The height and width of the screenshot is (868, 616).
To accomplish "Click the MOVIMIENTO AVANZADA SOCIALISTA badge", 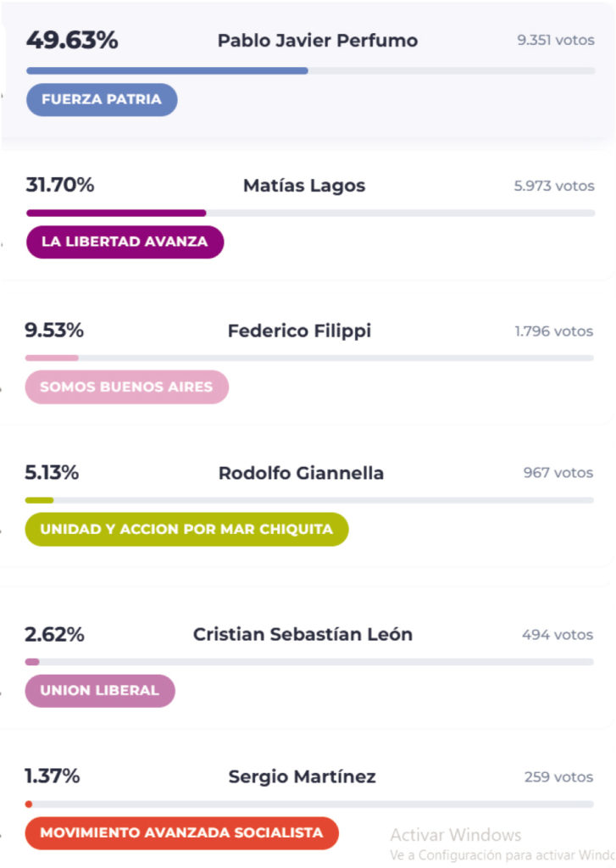I will [181, 832].
